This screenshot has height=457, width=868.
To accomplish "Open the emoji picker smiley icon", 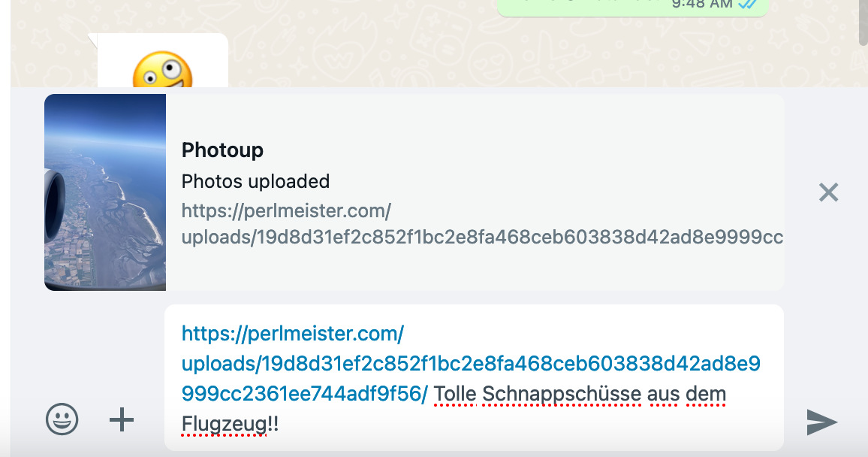I will point(62,419).
